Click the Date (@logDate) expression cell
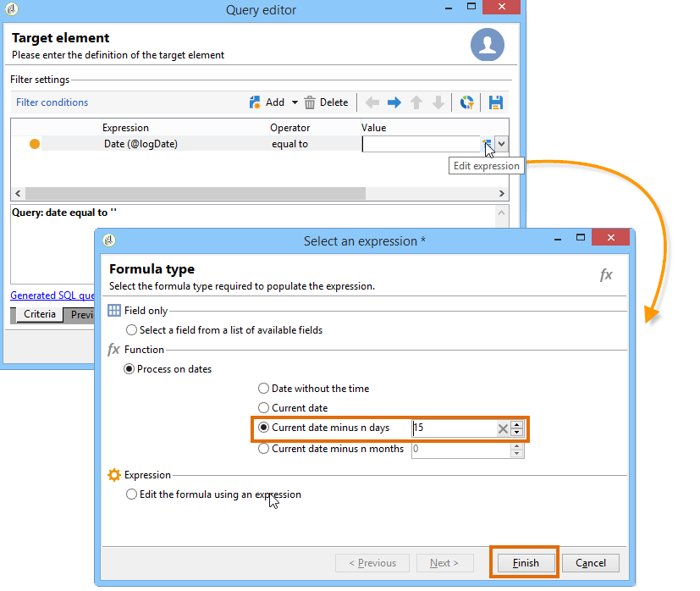Screen dimensions: 700x591 tap(141, 144)
